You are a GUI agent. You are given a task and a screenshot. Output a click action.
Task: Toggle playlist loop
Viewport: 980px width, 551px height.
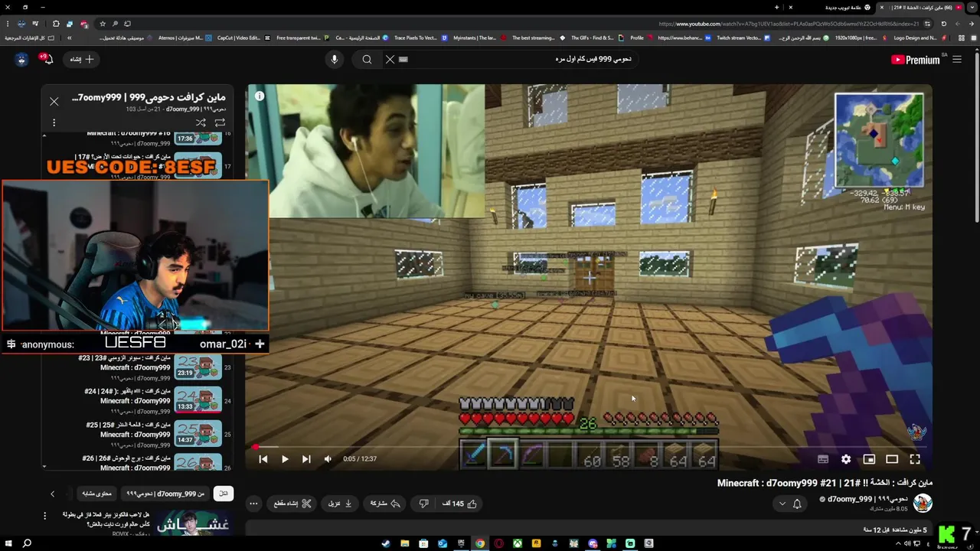(220, 122)
